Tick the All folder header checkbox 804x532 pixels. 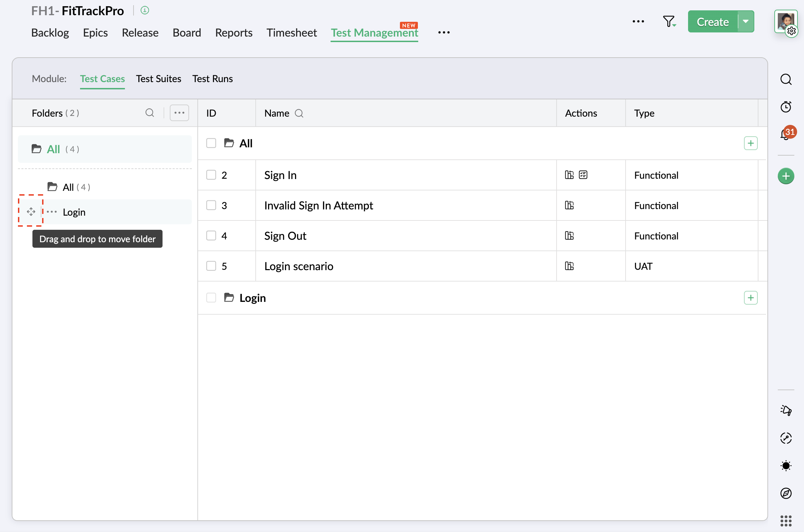(211, 143)
